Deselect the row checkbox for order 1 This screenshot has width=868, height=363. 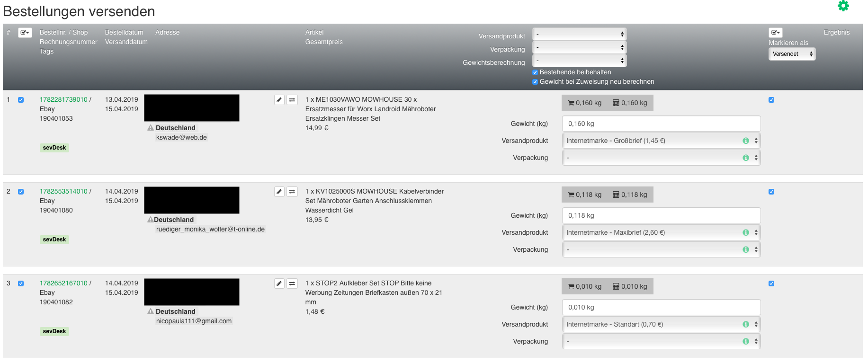[x=21, y=100]
